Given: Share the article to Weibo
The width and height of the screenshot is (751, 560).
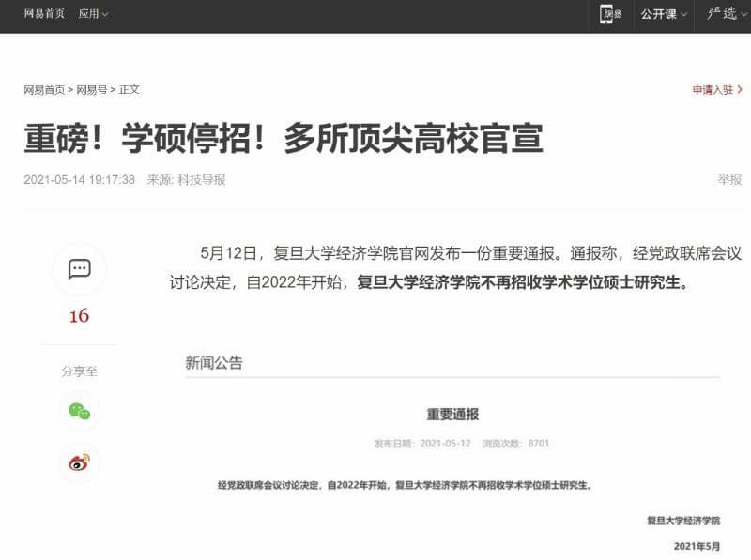Looking at the screenshot, I should [x=80, y=462].
